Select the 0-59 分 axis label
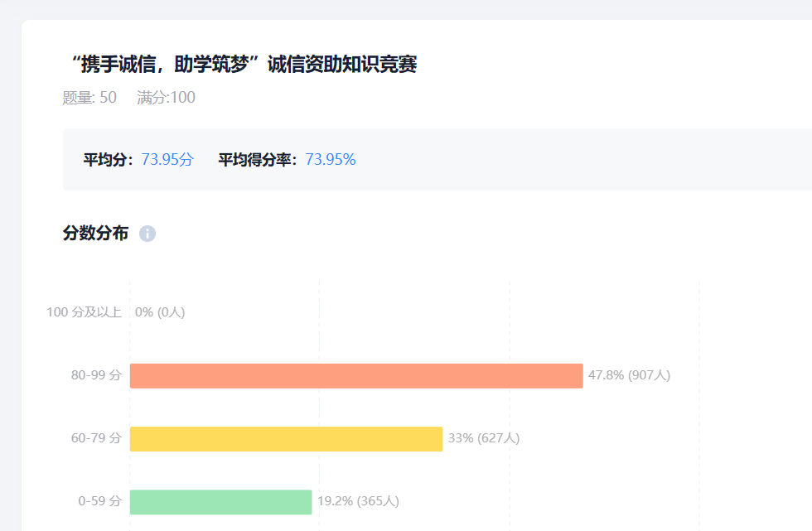The width and height of the screenshot is (812, 531). tap(99, 501)
